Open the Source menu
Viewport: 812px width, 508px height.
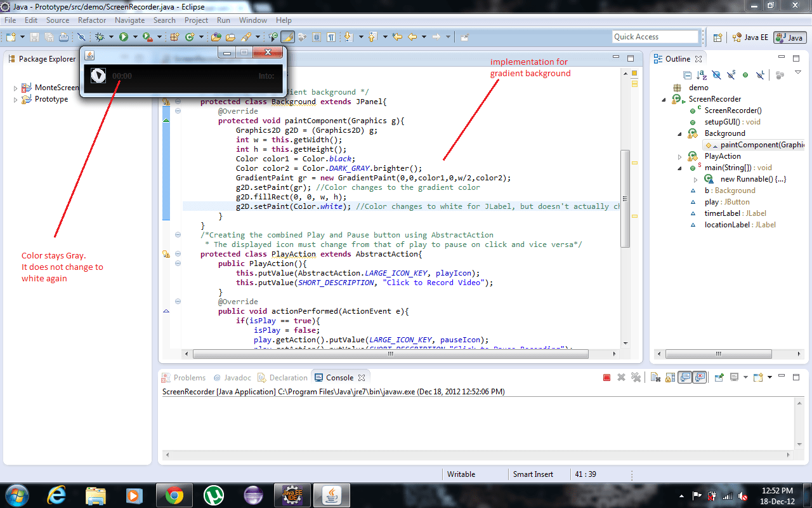pos(57,20)
